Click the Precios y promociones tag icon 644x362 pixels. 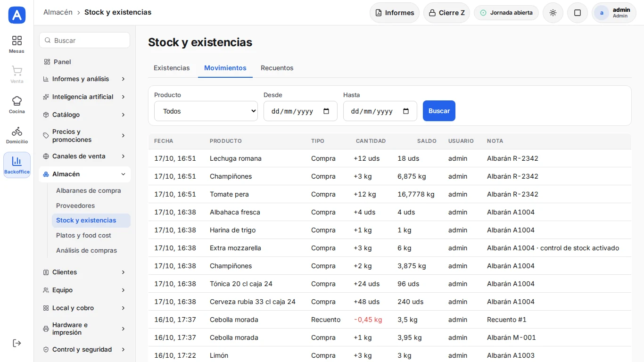coord(46,136)
